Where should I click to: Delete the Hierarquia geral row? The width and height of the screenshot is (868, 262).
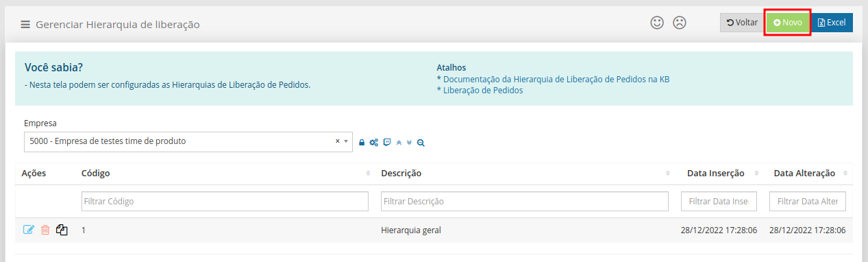pyautogui.click(x=45, y=230)
